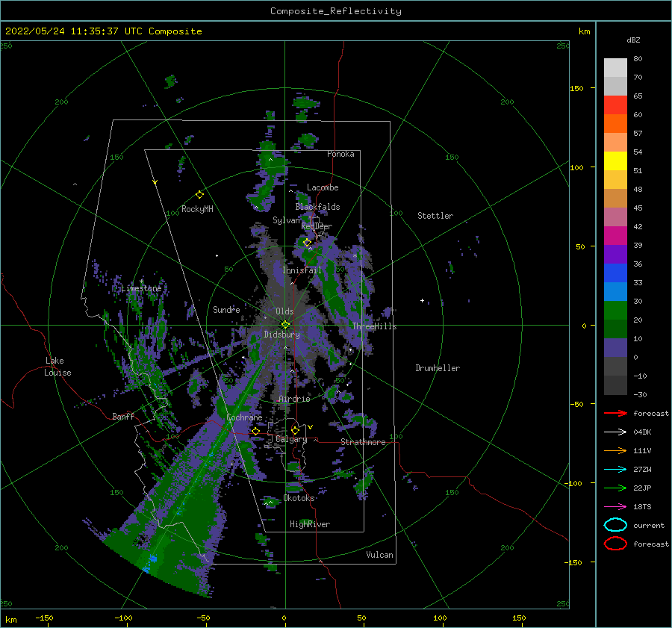
Task: Click the green echo cell north of Ponoka
Action: tap(306, 103)
